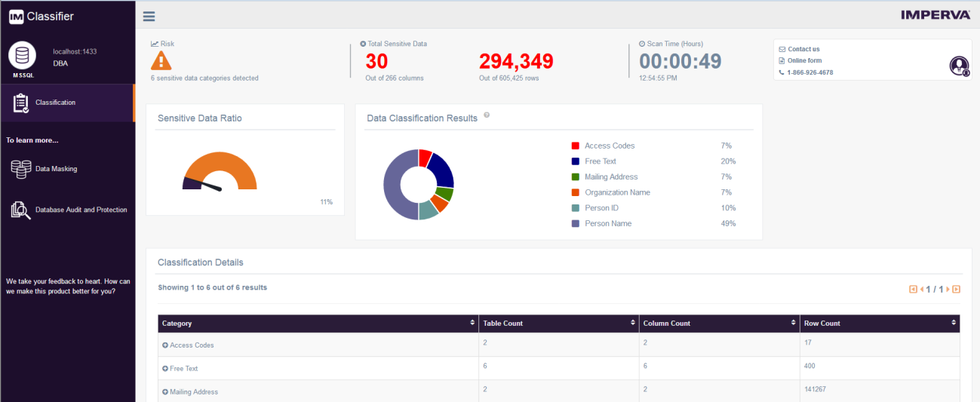
Task: Click the purple Person Name legend swatch
Action: [x=575, y=223]
